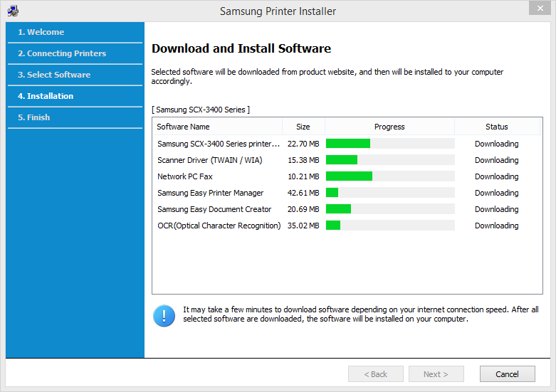Click Downloading status of OCR row
The height and width of the screenshot is (392, 556).
coord(497,226)
